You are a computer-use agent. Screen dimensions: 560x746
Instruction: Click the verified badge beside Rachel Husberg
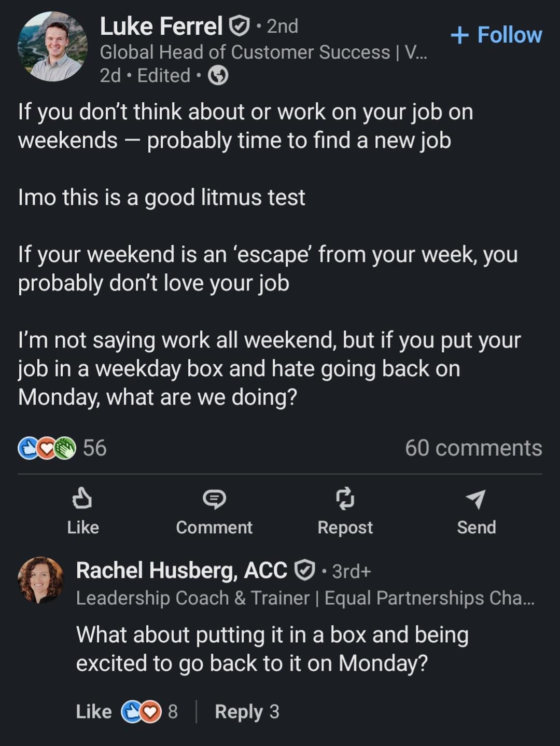304,571
